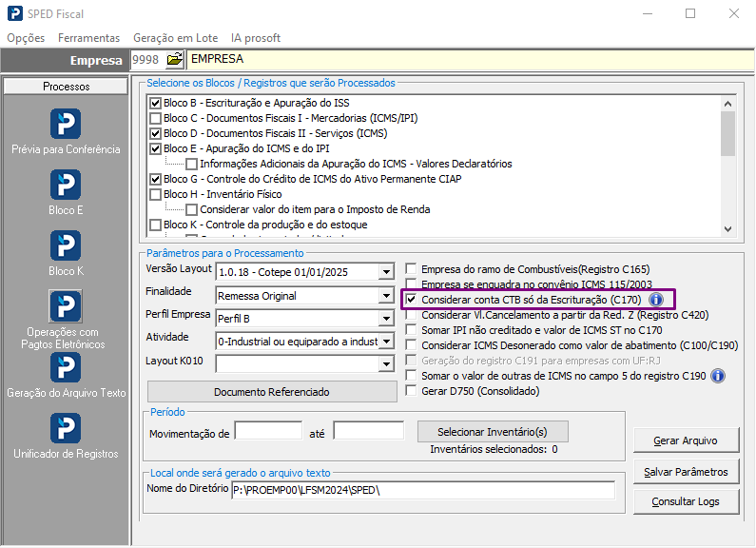Expand the Layout K010 combo box
756x548 pixels.
click(x=385, y=363)
